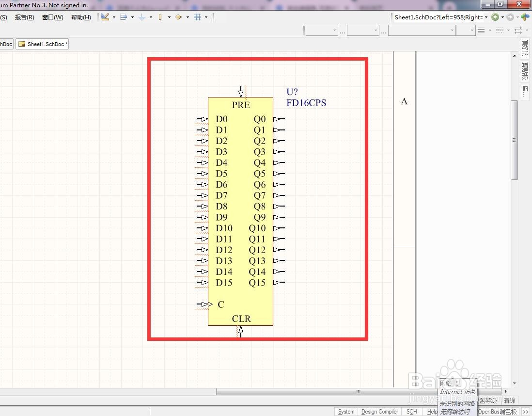Expand the power sources dropdown arrow
The image size is (532, 416).
[151, 17]
